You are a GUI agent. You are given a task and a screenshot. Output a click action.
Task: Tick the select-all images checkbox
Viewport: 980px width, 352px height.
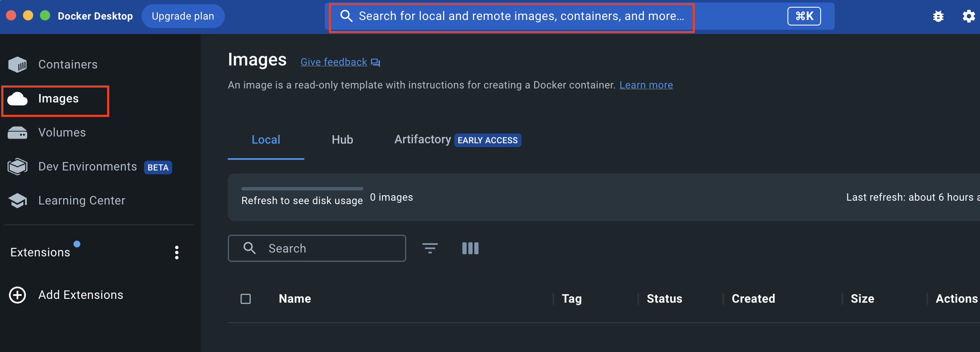tap(246, 299)
